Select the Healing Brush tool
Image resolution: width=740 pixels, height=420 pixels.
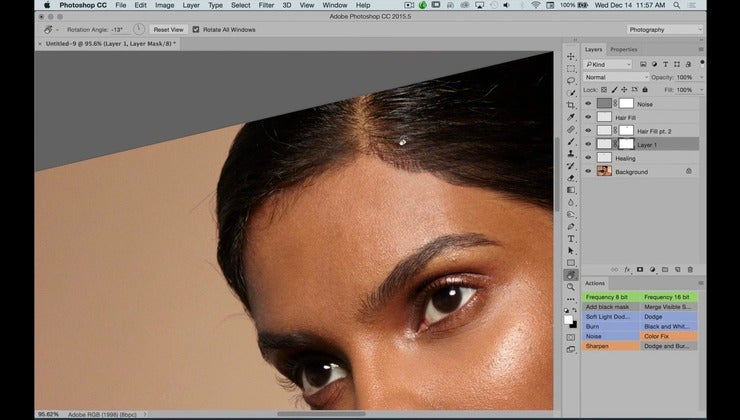coord(571,129)
